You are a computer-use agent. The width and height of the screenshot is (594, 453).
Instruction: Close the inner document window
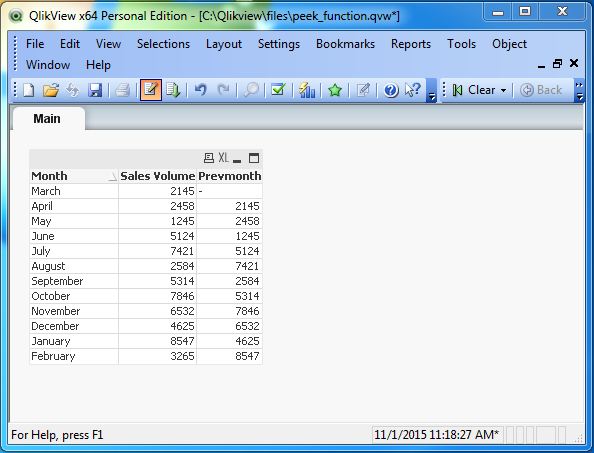[574, 63]
